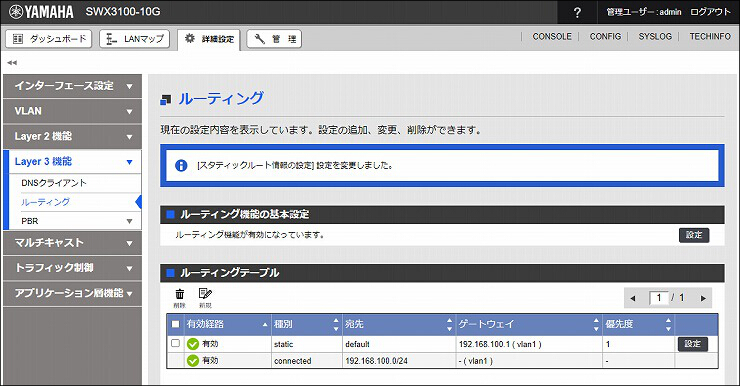740x386 pixels.
Task: Toggle the select-all checkbox in table header
Action: click(176, 324)
